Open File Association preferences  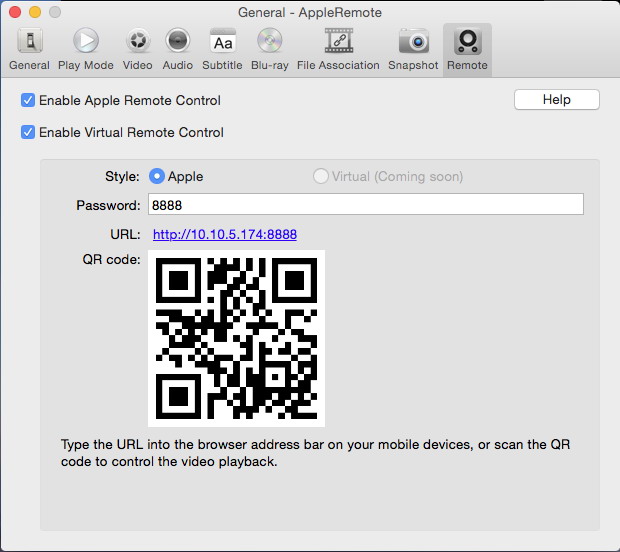pos(338,49)
